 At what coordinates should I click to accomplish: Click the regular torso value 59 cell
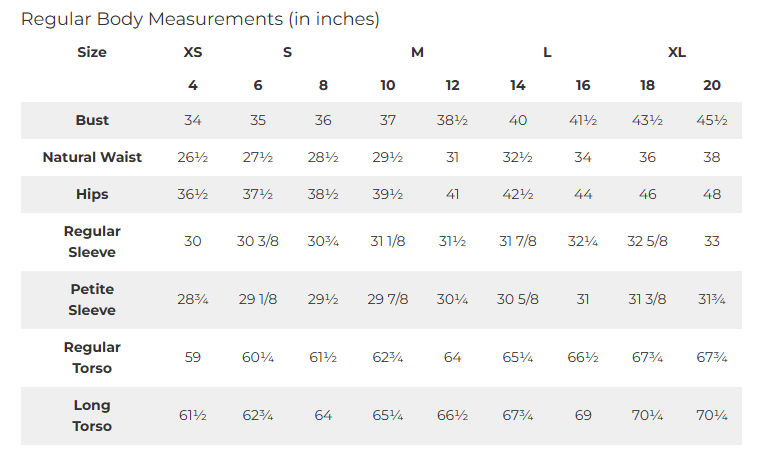click(193, 358)
